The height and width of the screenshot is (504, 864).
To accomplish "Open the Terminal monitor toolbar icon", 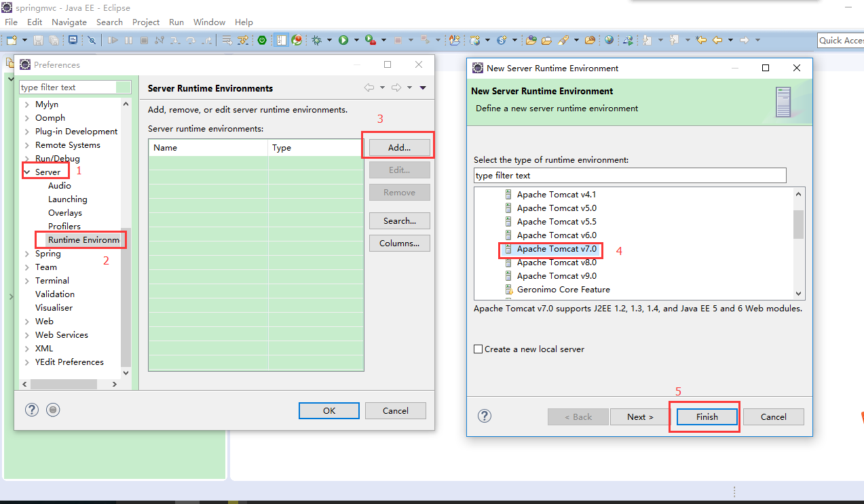I will tap(73, 40).
